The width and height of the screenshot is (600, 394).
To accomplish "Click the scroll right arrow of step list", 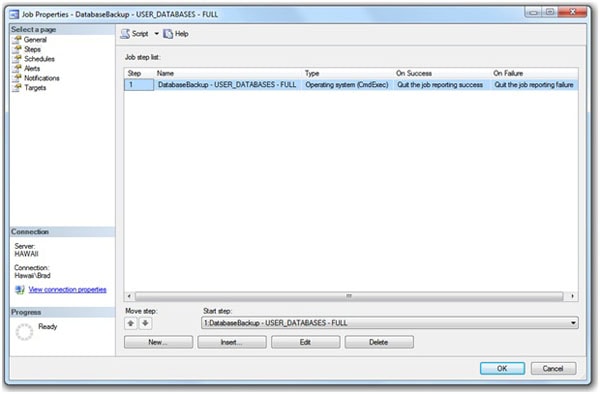I will (572, 296).
